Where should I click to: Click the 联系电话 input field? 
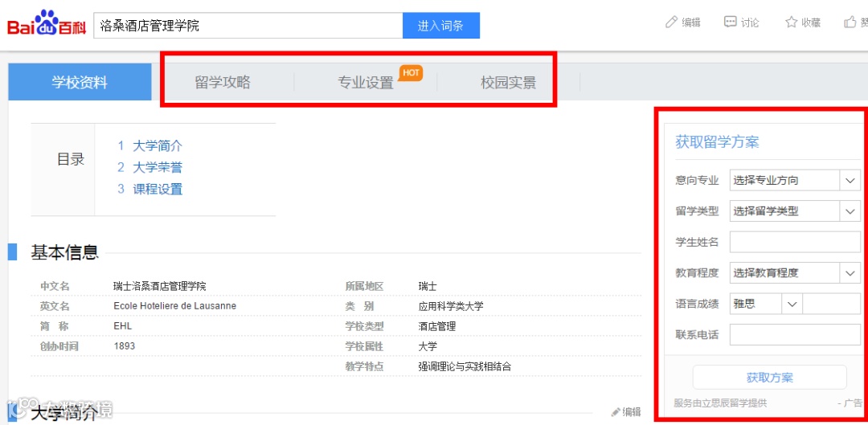(795, 335)
